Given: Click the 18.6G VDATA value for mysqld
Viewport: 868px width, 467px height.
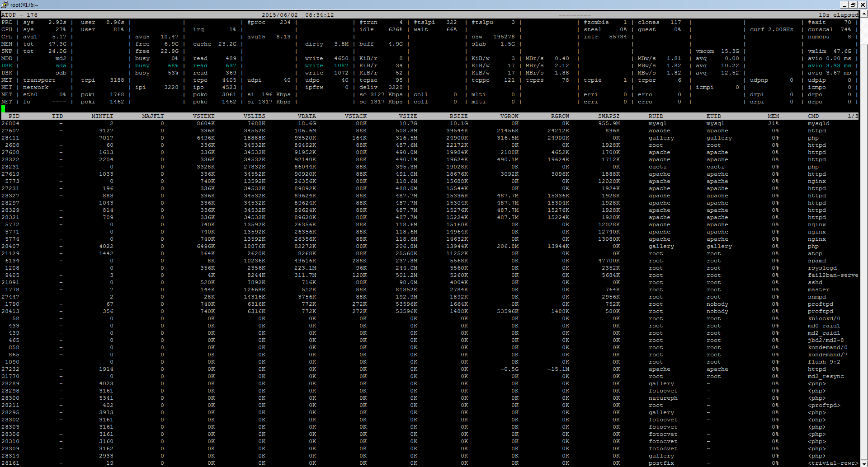Looking at the screenshot, I should click(307, 123).
